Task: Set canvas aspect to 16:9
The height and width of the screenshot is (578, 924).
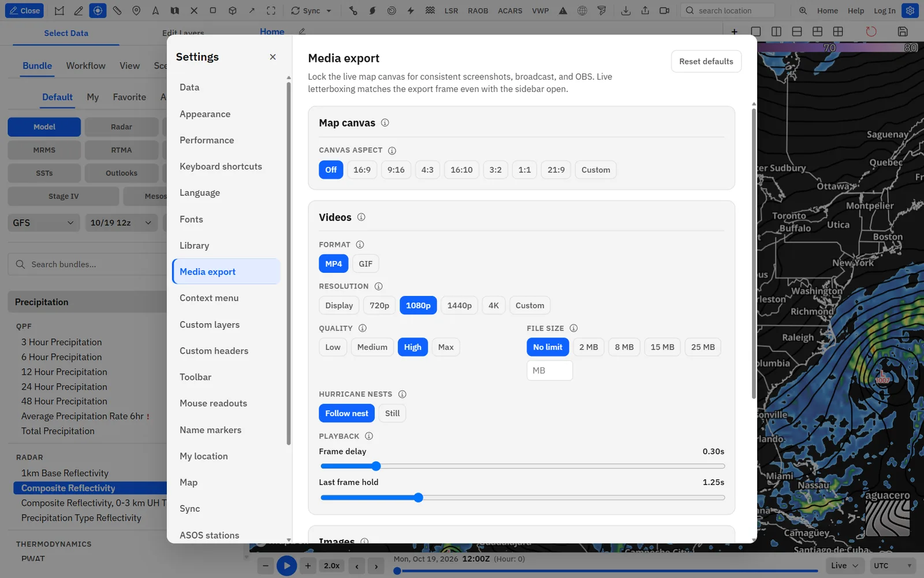Action: [362, 170]
